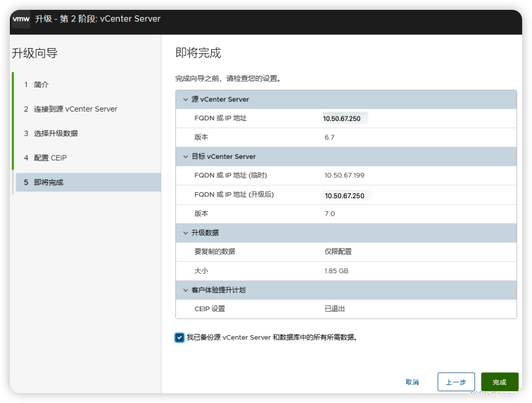Click the 完成向导之前 instruction text
This screenshot has height=403, width=532.
tap(228, 79)
